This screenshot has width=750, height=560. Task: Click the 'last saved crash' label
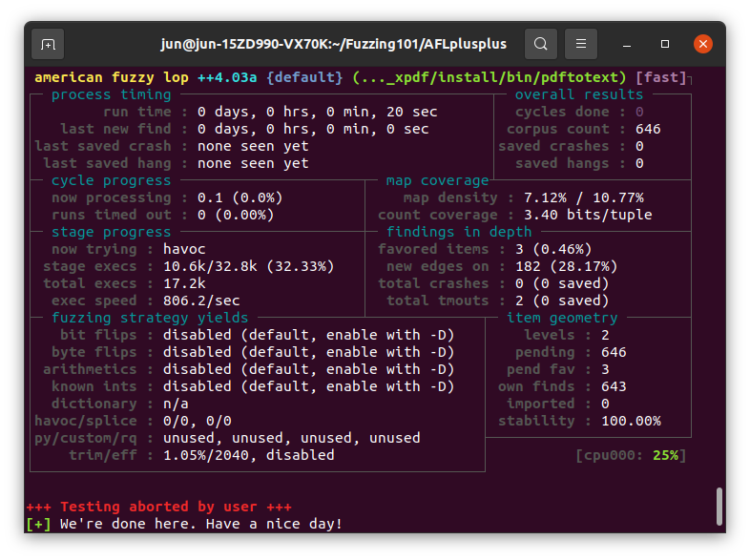(x=103, y=146)
